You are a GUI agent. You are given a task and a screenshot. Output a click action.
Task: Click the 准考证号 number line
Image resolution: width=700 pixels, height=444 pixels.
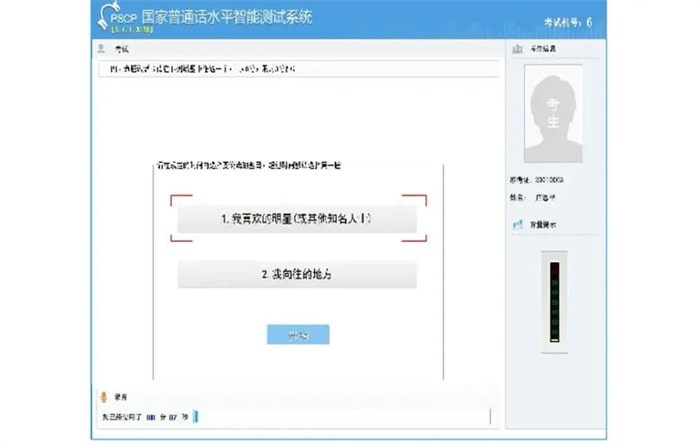(x=537, y=180)
